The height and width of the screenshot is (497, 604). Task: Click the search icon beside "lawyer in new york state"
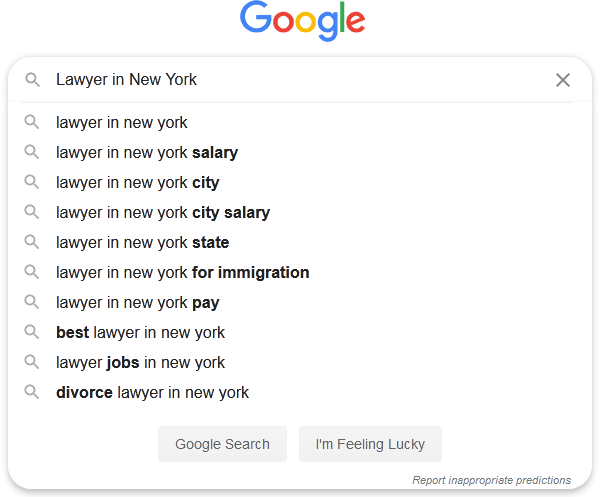click(32, 242)
